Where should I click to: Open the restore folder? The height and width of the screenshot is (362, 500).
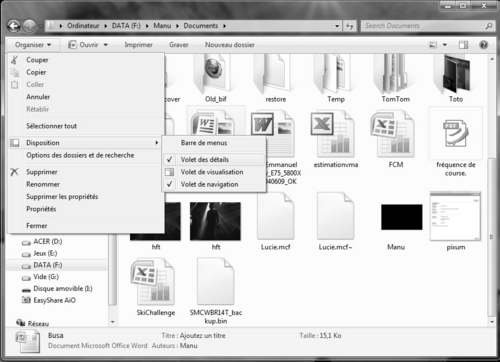coord(275,79)
